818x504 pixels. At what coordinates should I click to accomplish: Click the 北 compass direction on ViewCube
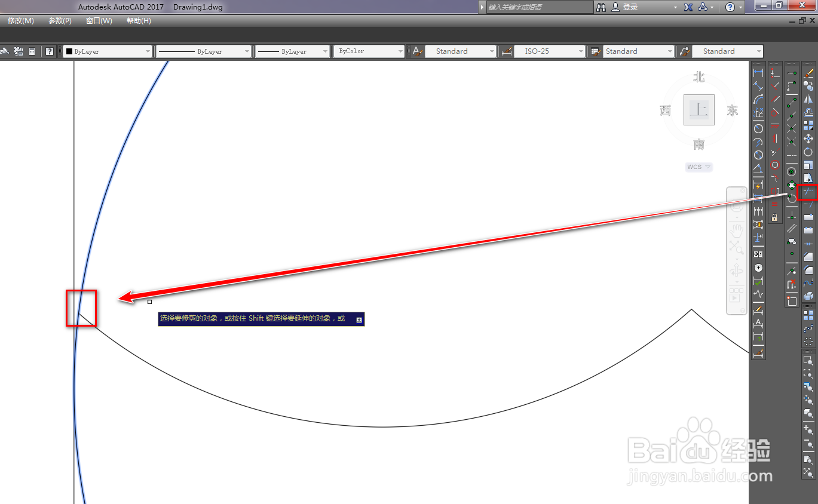(699, 77)
